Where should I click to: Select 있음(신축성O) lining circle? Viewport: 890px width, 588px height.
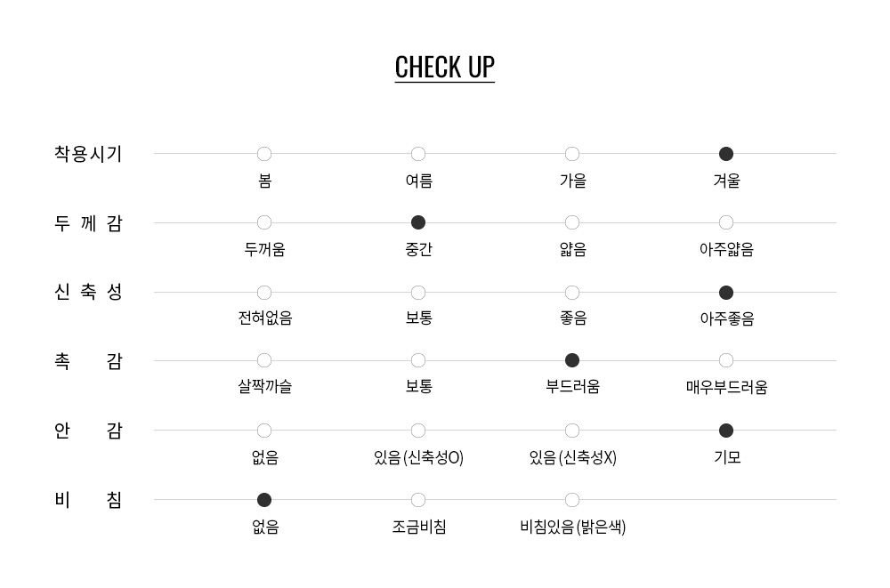(418, 431)
